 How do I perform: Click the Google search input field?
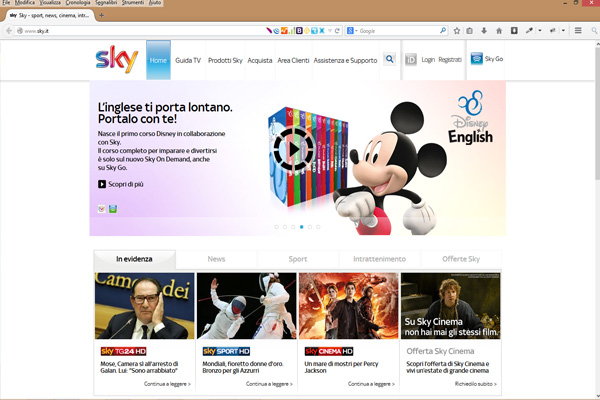tap(398, 31)
